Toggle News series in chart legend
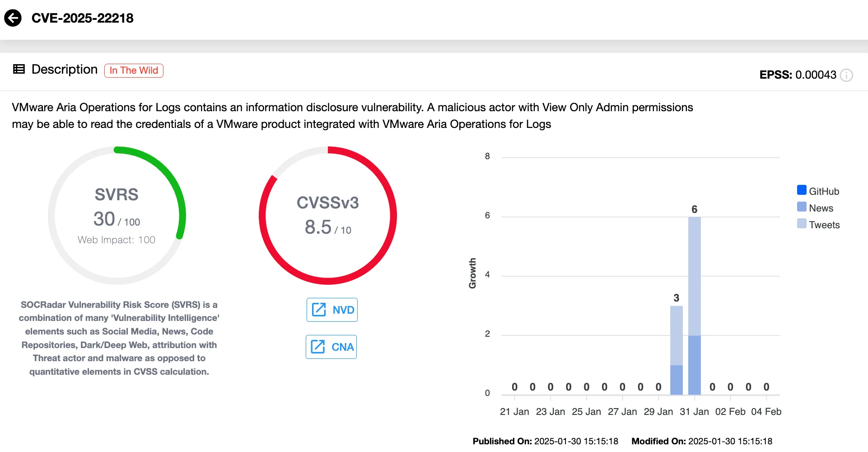 815,207
